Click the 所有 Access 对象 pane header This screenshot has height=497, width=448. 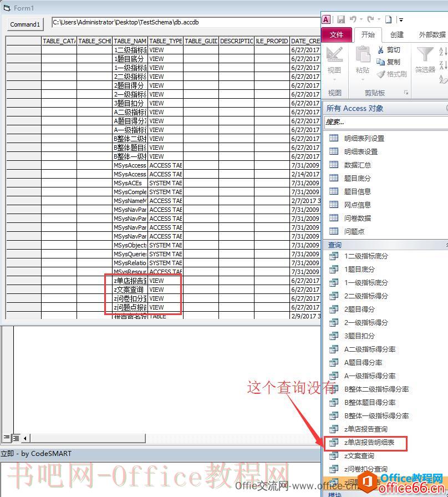385,108
